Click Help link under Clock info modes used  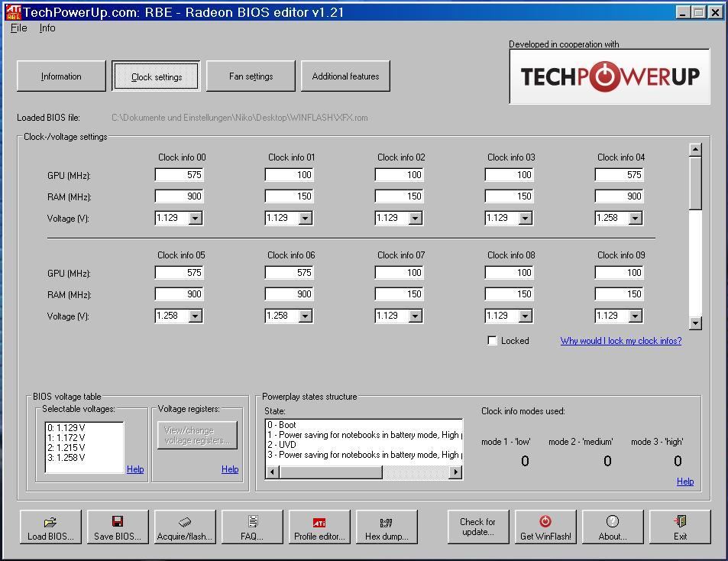pyautogui.click(x=685, y=481)
